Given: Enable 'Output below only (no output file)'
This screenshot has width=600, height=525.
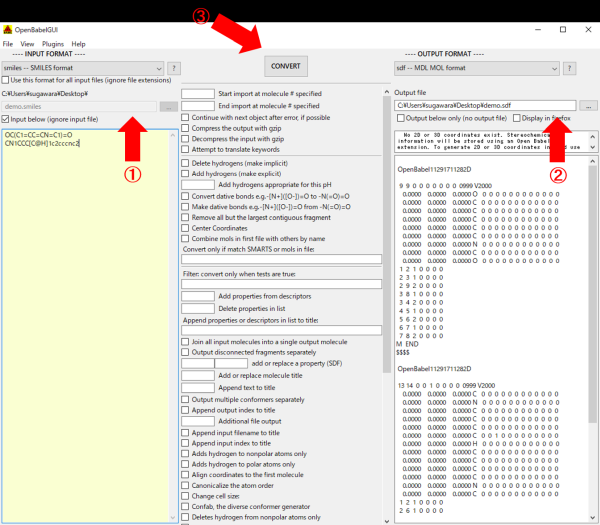Looking at the screenshot, I should click(401, 118).
